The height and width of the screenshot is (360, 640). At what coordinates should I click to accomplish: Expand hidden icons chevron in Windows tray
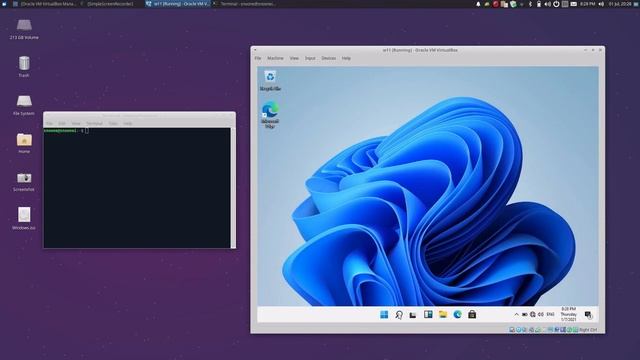tap(516, 315)
